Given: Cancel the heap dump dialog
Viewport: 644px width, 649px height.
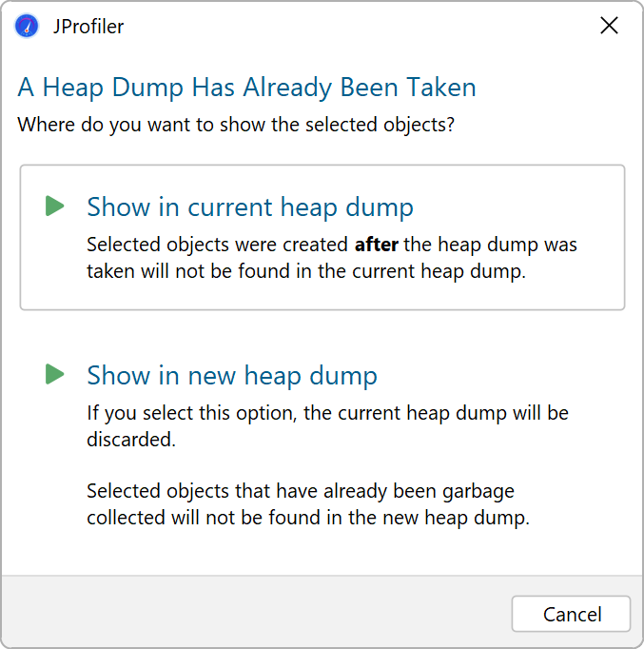Looking at the screenshot, I should pyautogui.click(x=571, y=614).
